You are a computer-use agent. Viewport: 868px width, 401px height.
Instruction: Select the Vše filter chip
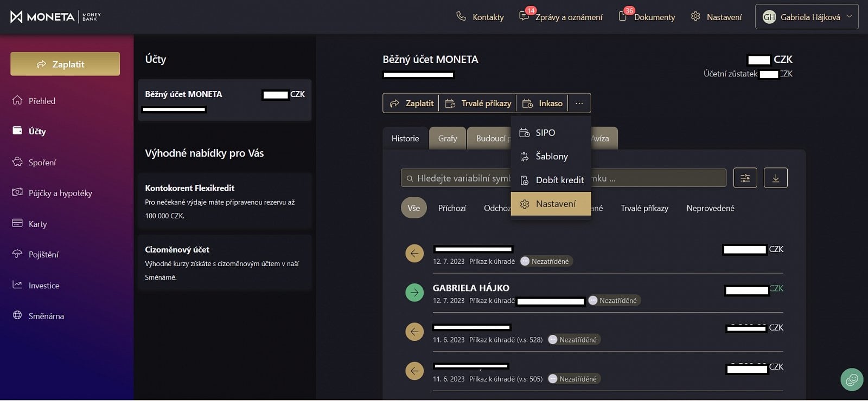coord(414,208)
